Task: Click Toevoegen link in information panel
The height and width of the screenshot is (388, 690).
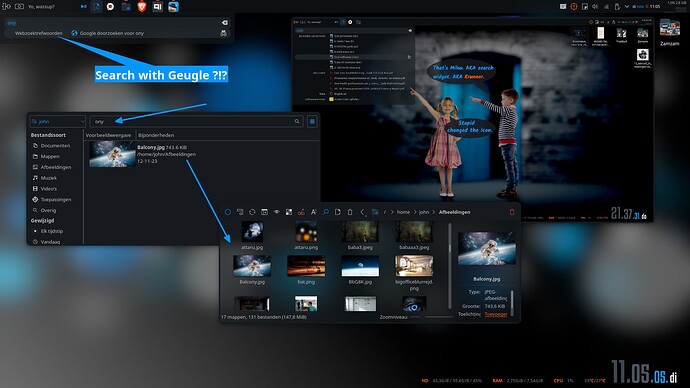Action: [x=496, y=314]
